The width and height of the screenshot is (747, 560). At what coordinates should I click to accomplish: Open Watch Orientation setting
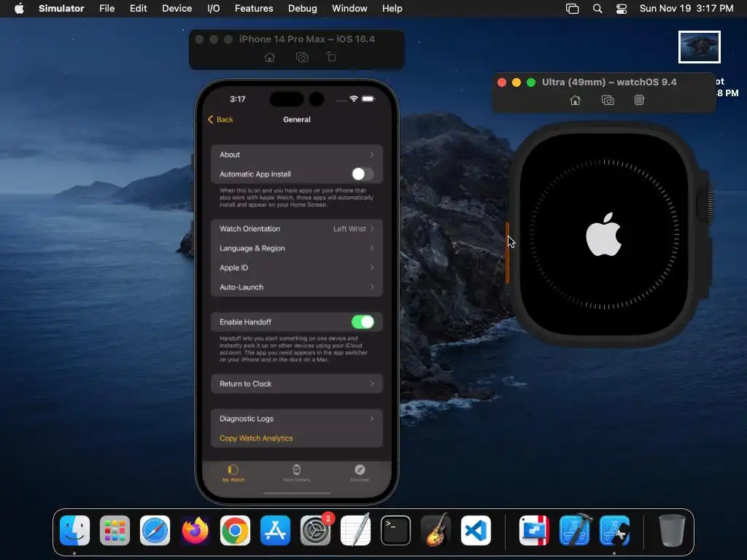coord(296,228)
